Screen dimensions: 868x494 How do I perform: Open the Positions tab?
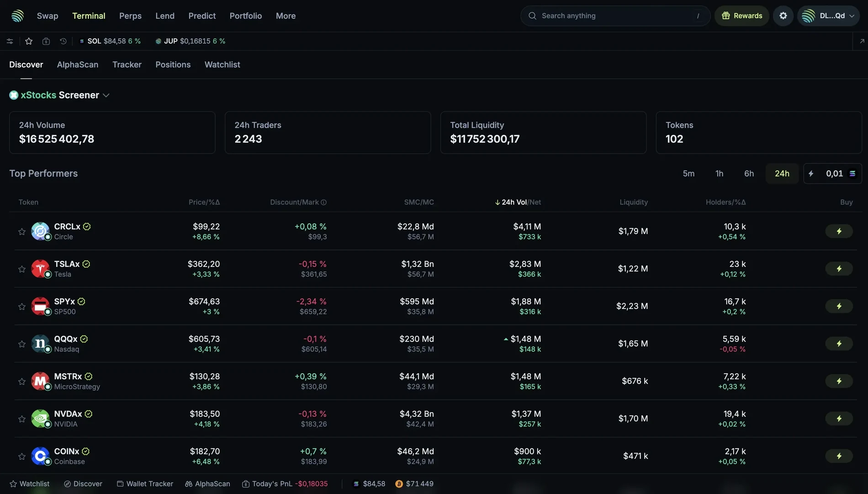click(x=173, y=64)
